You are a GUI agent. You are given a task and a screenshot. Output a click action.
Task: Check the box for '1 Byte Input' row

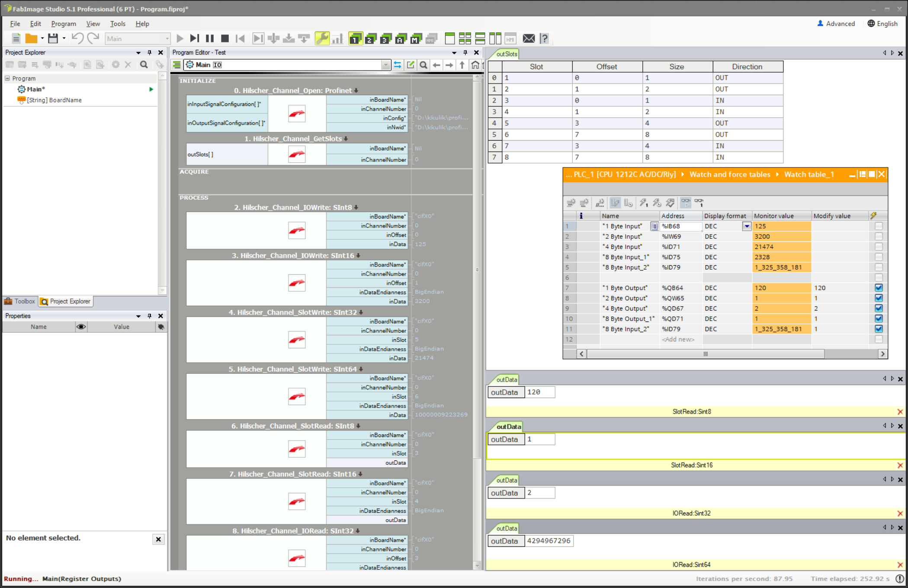[879, 226]
